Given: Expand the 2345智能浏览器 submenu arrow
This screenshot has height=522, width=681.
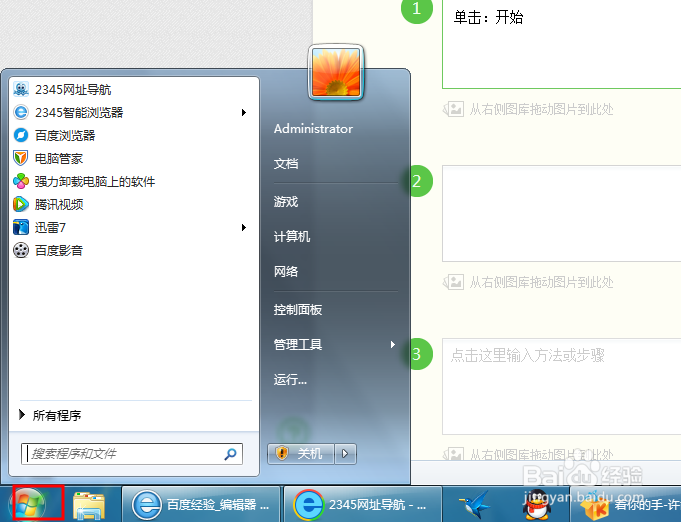Looking at the screenshot, I should 244,112.
